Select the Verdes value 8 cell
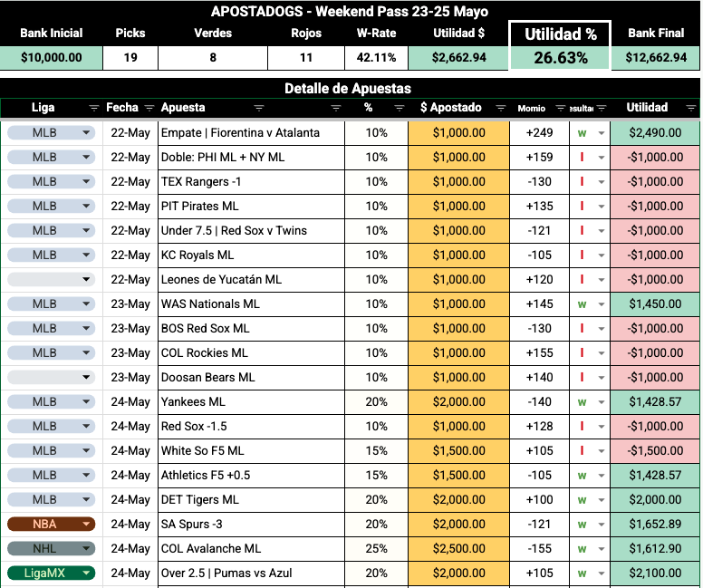The width and height of the screenshot is (703, 588). pos(213,58)
